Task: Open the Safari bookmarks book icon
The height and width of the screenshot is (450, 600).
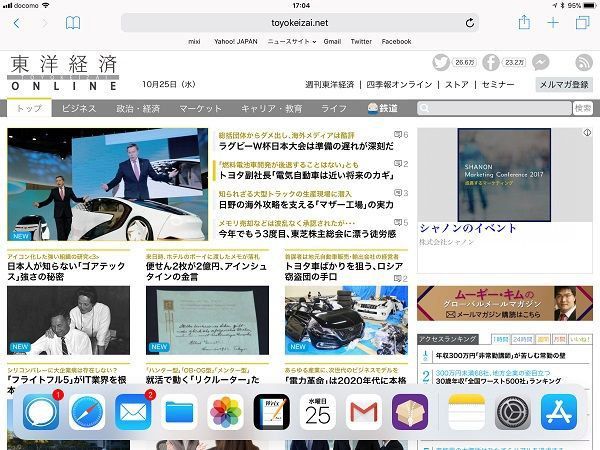Action: (73, 23)
